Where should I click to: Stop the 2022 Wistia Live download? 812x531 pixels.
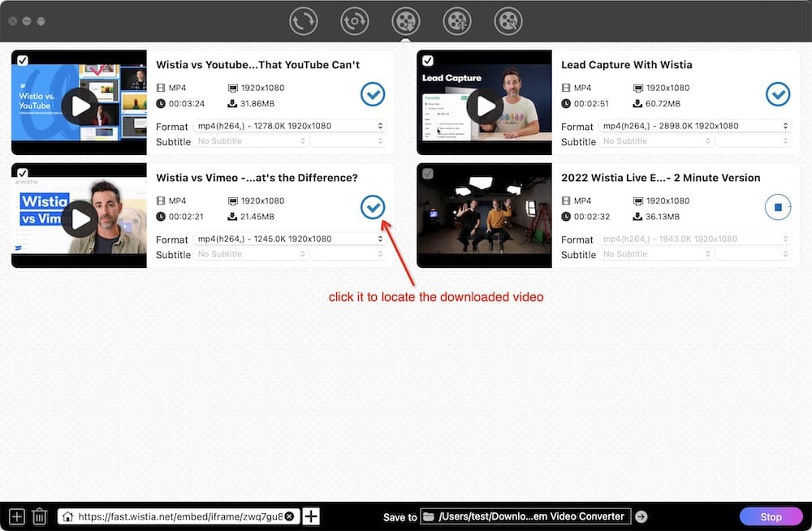click(x=778, y=207)
